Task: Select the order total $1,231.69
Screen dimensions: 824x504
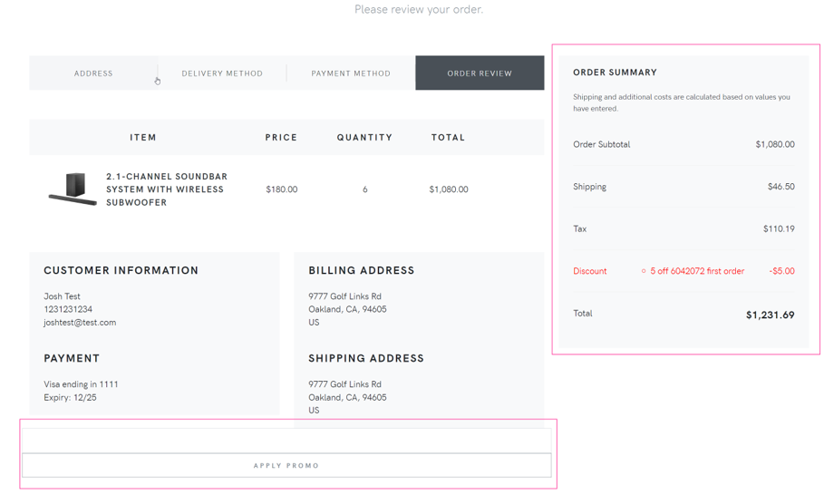Action: pyautogui.click(x=771, y=315)
